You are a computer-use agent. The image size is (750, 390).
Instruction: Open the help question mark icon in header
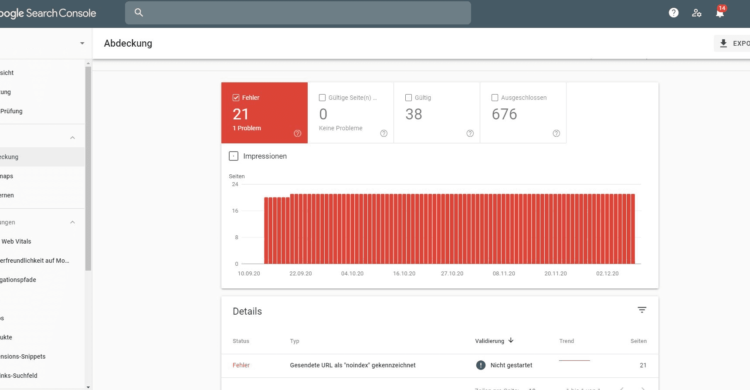click(673, 13)
